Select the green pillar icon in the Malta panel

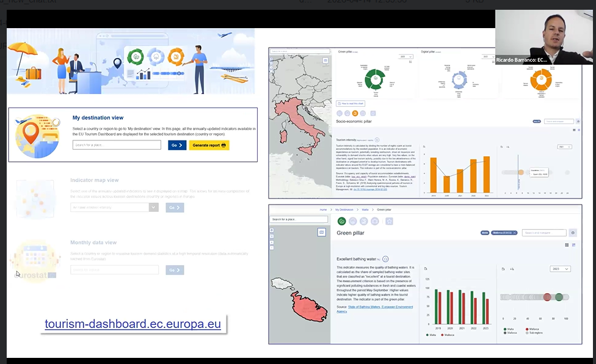click(x=342, y=221)
